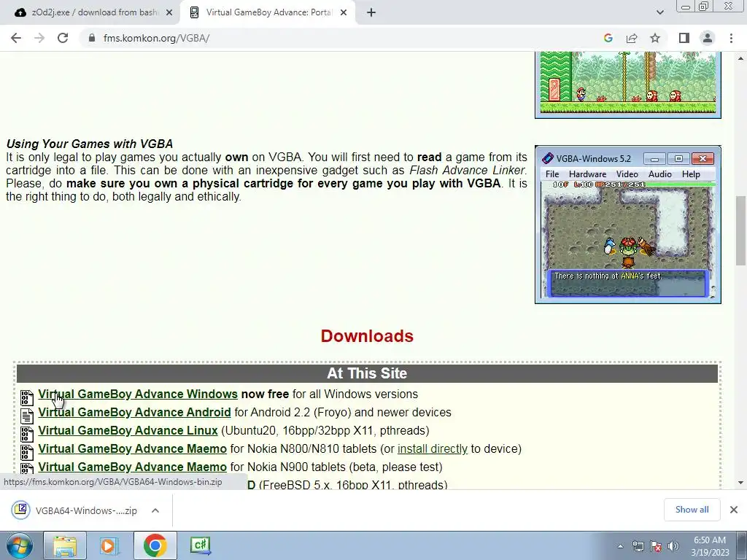Close the Virtual GameBoy Advance tab
Viewport: 747px width, 560px height.
pos(344,12)
